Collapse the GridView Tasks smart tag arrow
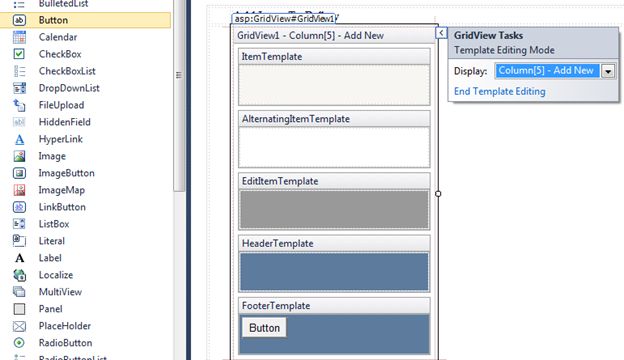 441,33
